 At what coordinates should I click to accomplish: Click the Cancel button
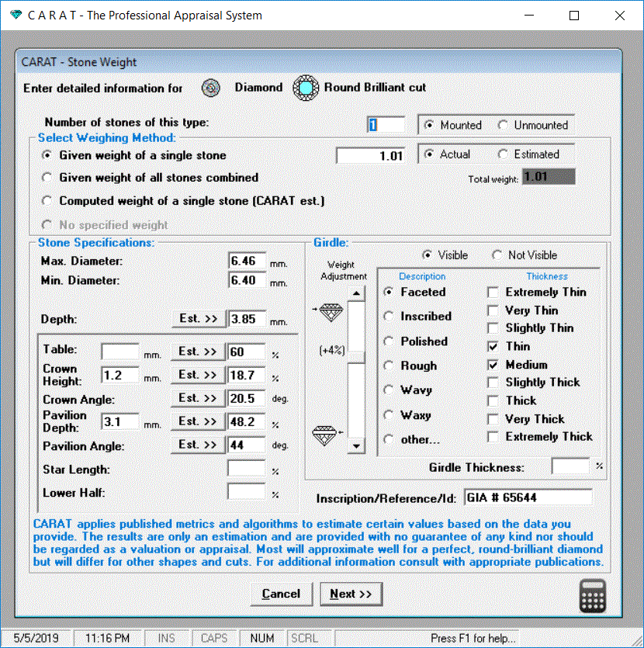coord(281,594)
